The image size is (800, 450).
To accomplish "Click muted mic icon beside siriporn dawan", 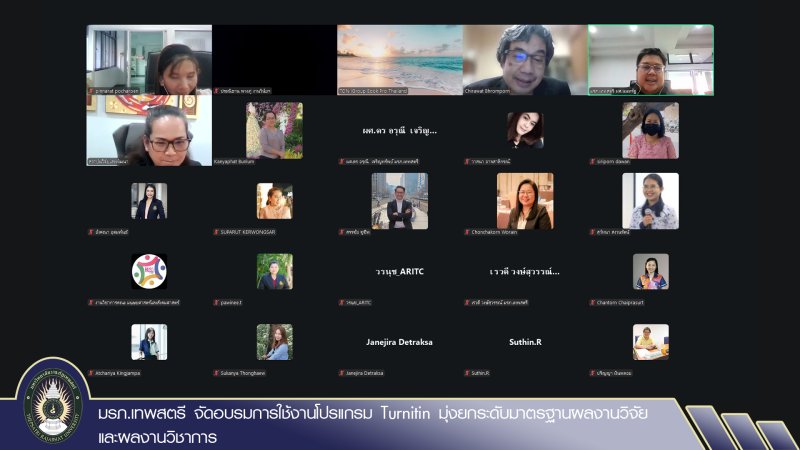I will tap(593, 161).
